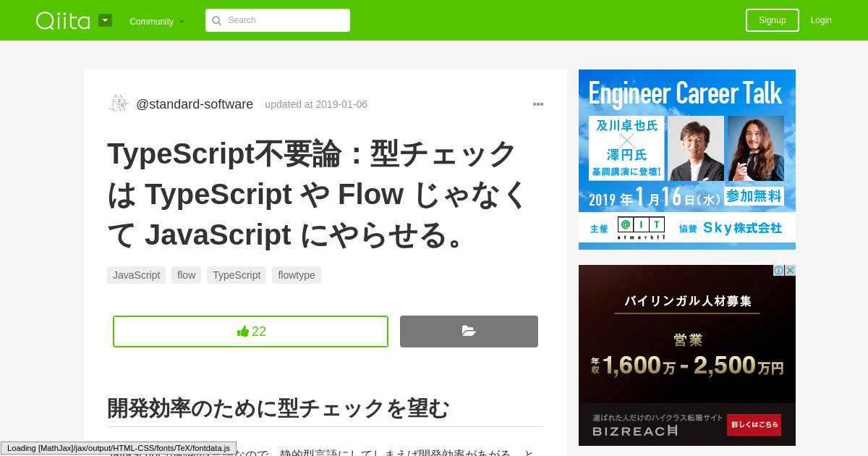Focus the Search input field
Screen dimensions: 868x456
coord(278,20)
